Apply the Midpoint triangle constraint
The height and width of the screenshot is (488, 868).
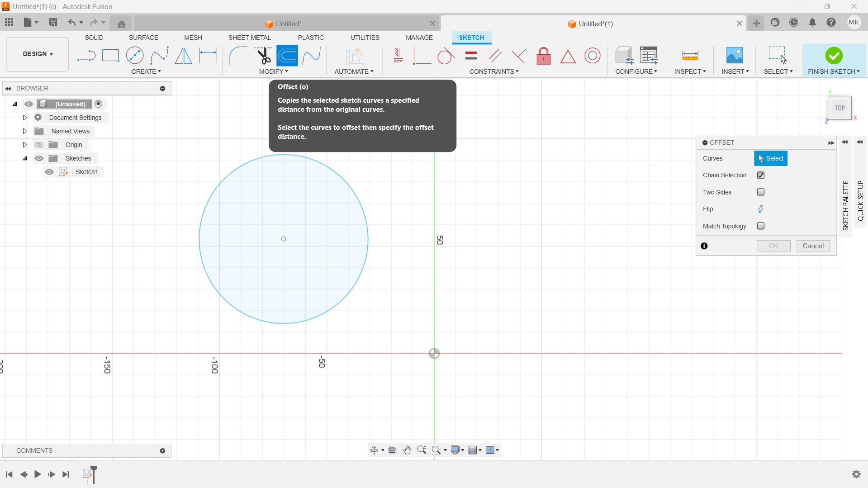click(568, 57)
